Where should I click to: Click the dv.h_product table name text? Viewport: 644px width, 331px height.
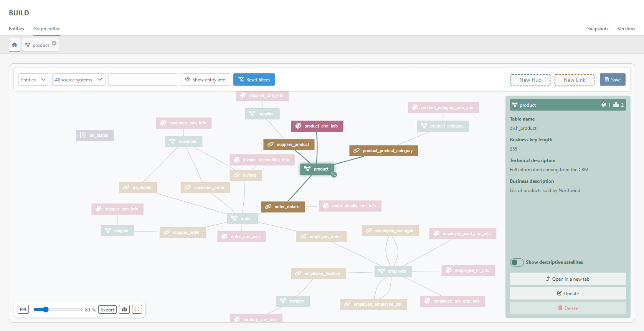pos(523,128)
